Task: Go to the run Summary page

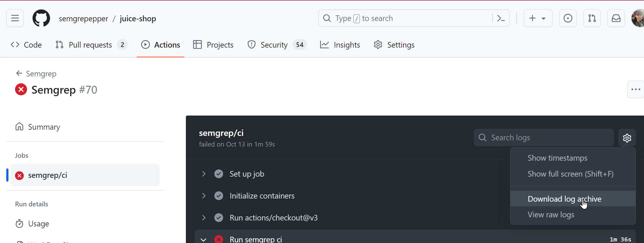Action: [x=44, y=127]
